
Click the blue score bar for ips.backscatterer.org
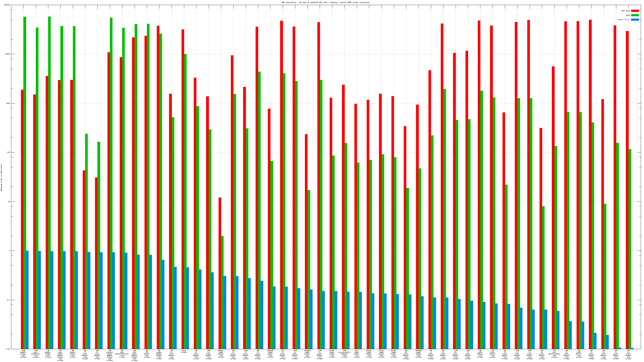coord(126,300)
